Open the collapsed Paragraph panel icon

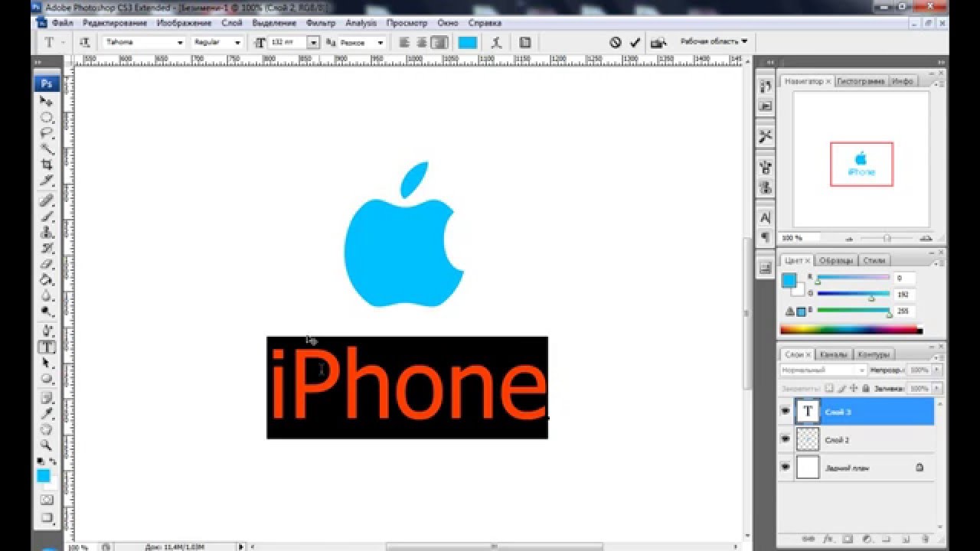765,237
